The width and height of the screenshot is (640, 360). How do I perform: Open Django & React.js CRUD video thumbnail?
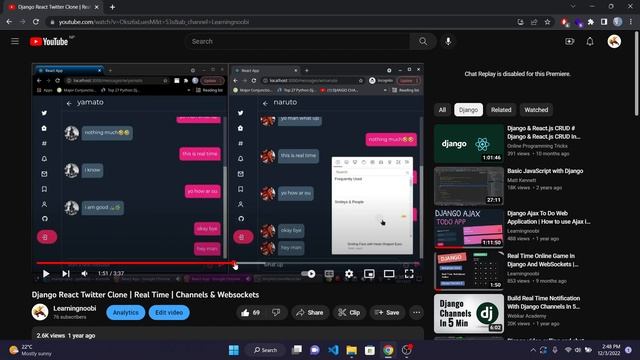point(469,144)
